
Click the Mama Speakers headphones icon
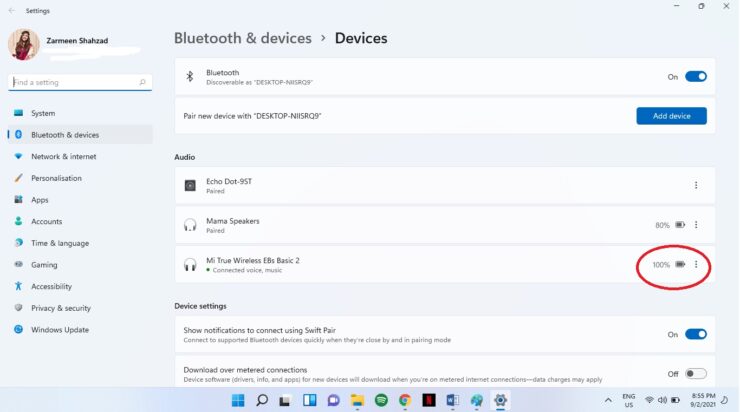pyautogui.click(x=190, y=225)
